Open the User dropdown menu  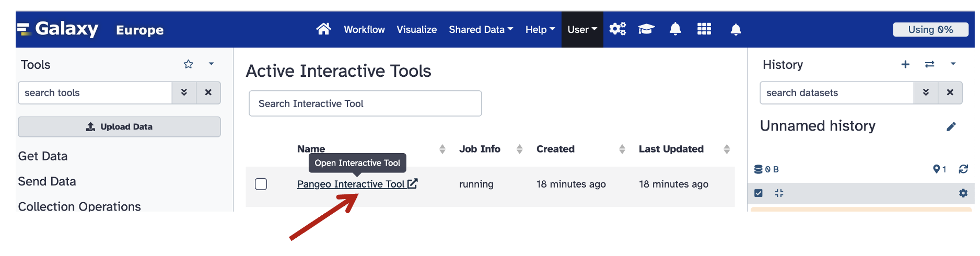pyautogui.click(x=582, y=30)
